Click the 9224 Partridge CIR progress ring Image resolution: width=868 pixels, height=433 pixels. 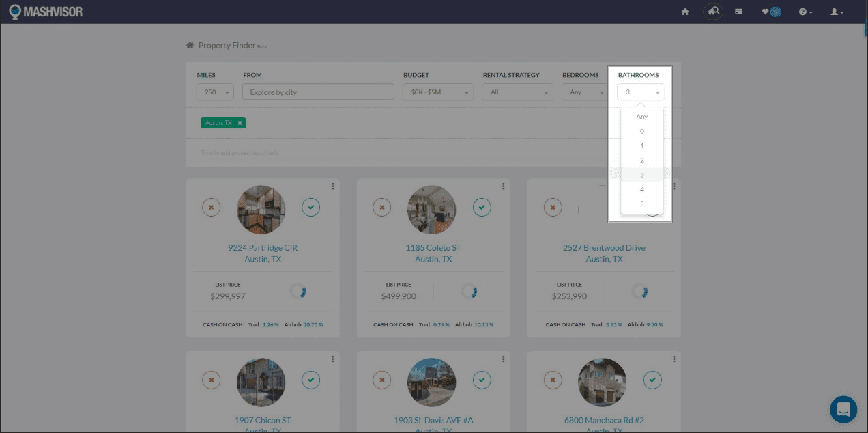[299, 290]
